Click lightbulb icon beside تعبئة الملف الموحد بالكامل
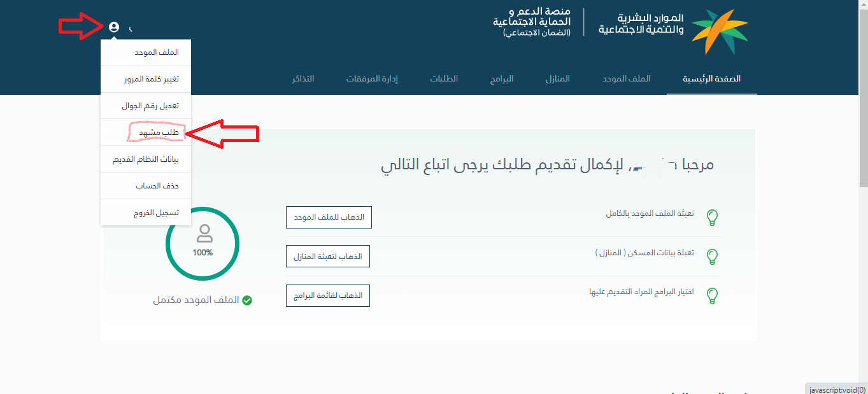This screenshot has height=394, width=868. [713, 218]
